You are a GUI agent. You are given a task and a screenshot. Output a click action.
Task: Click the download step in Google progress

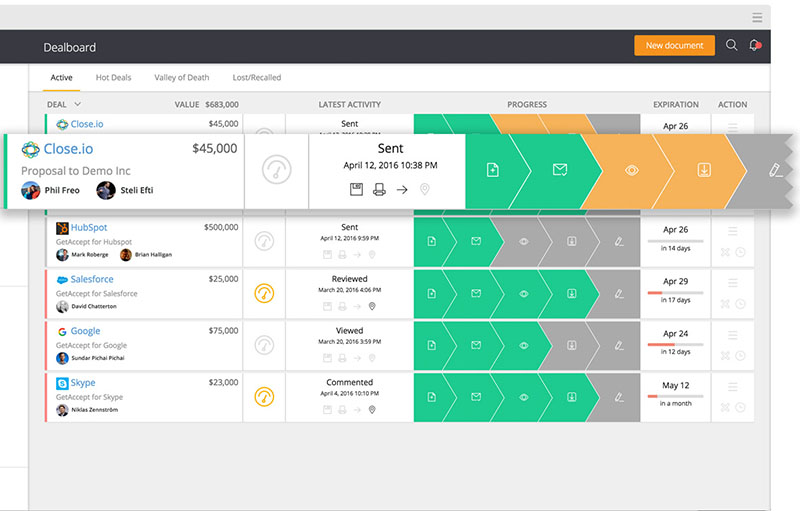(571, 345)
